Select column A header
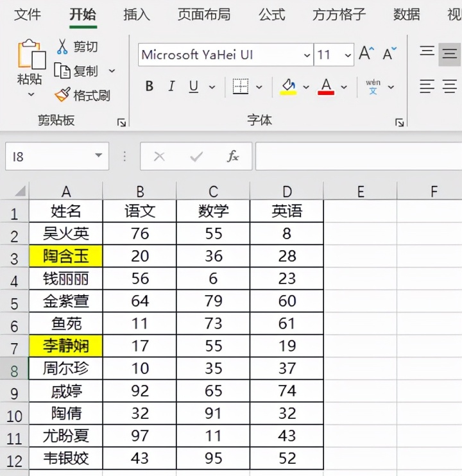 pos(66,191)
